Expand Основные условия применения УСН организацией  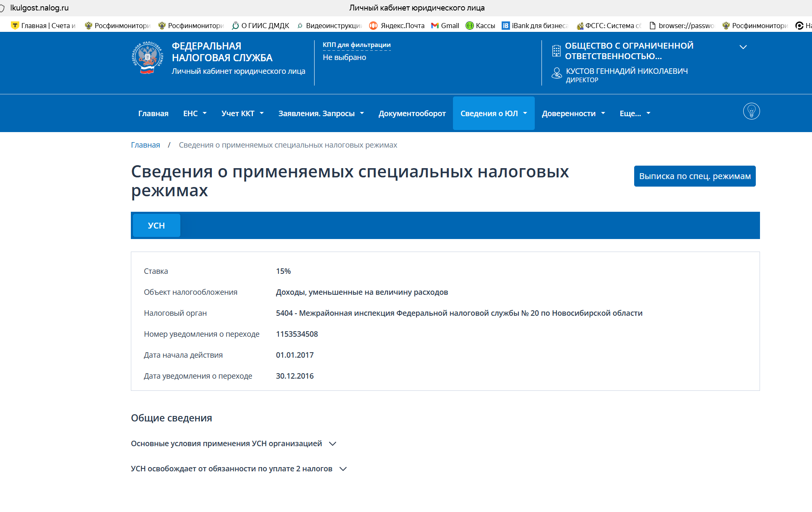pos(233,444)
